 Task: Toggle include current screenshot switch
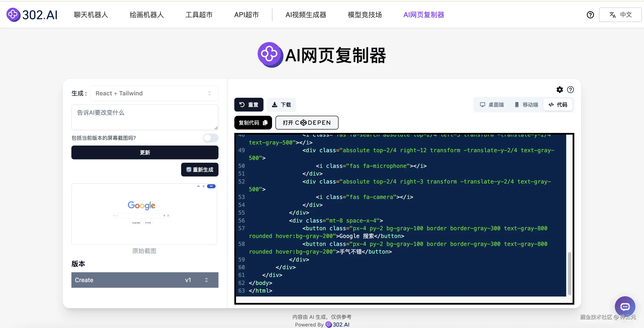coord(211,138)
